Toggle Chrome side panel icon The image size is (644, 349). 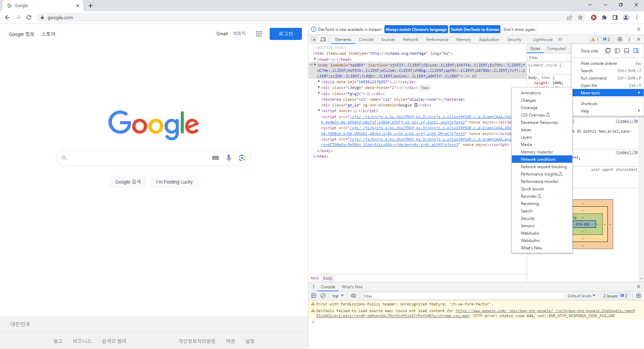coord(615,17)
